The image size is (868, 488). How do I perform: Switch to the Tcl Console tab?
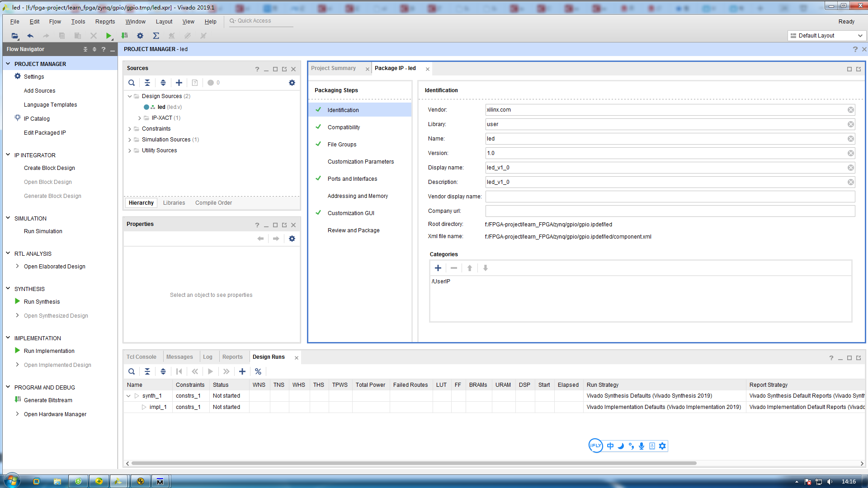coord(141,357)
